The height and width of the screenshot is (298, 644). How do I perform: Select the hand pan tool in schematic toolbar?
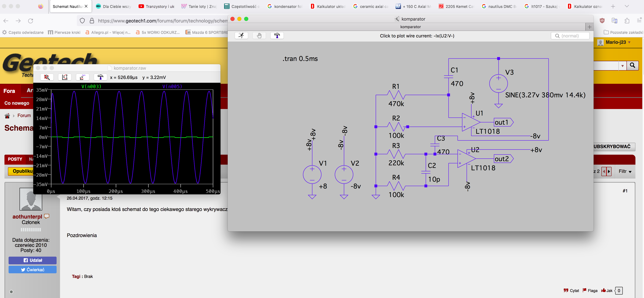[x=259, y=36]
